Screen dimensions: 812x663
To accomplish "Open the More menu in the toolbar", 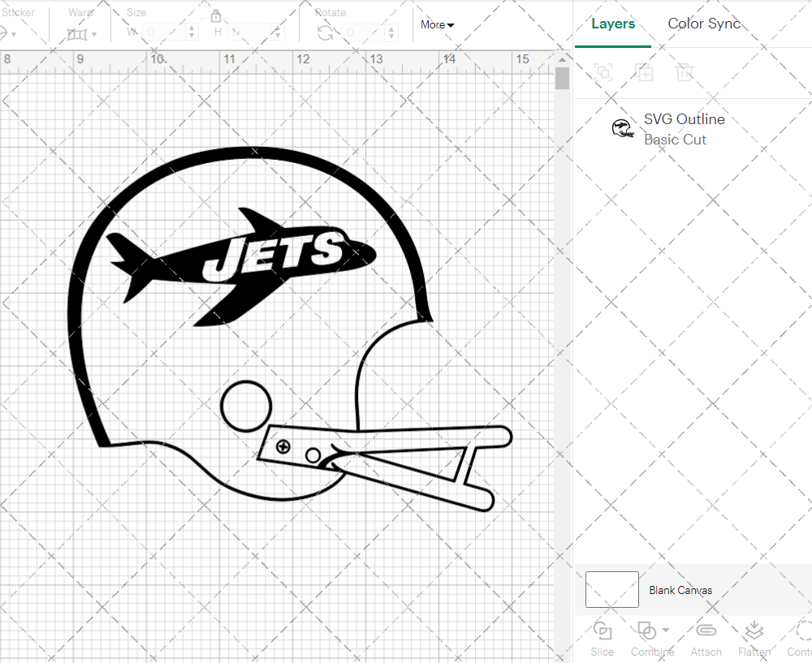I will point(437,25).
